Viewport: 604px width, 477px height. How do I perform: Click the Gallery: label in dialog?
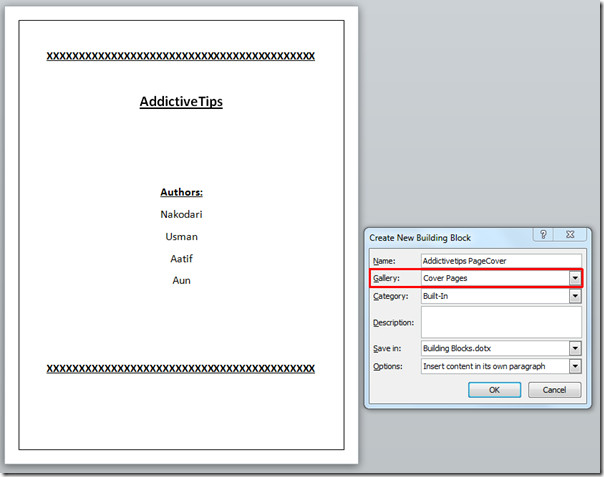click(386, 278)
